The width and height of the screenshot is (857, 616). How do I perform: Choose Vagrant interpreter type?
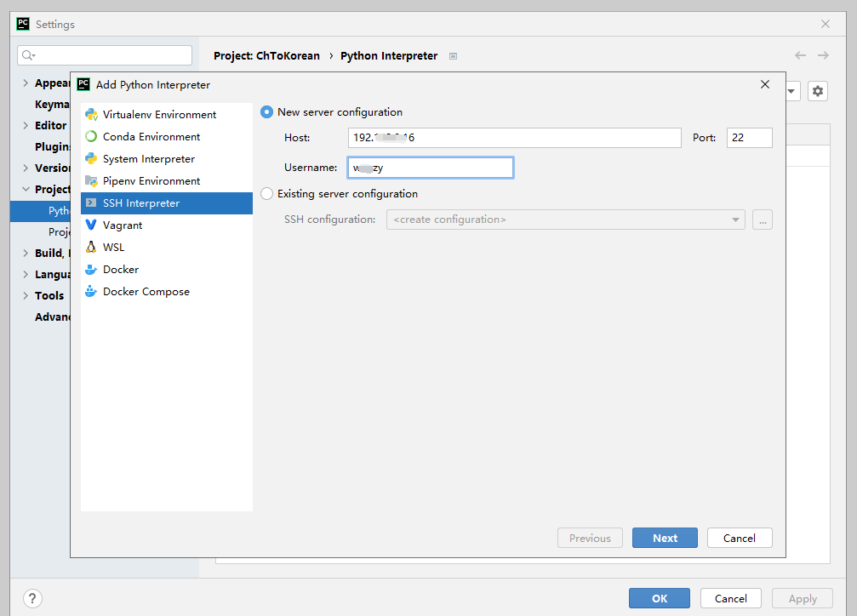pyautogui.click(x=167, y=225)
